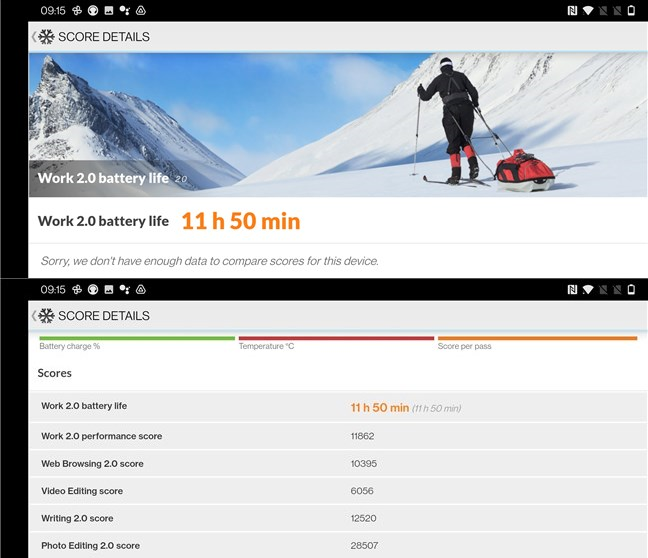648x558 pixels.
Task: Tap the 28507 photo editing value
Action: (364, 546)
